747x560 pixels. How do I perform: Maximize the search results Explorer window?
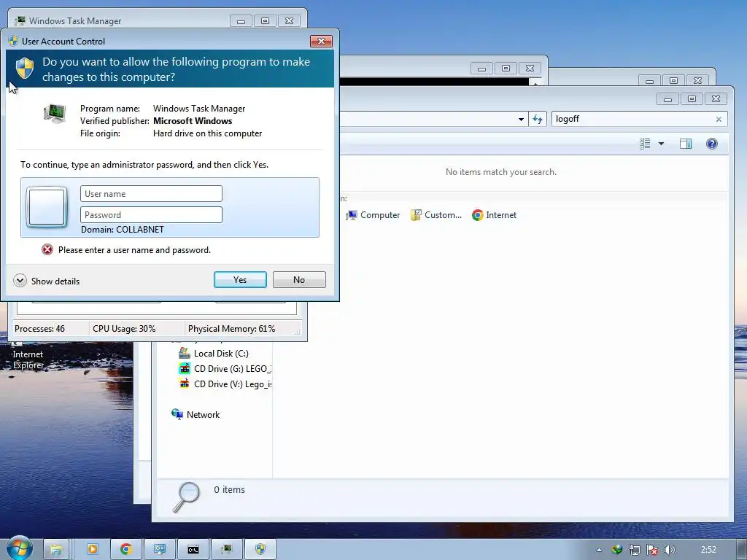pos(692,99)
